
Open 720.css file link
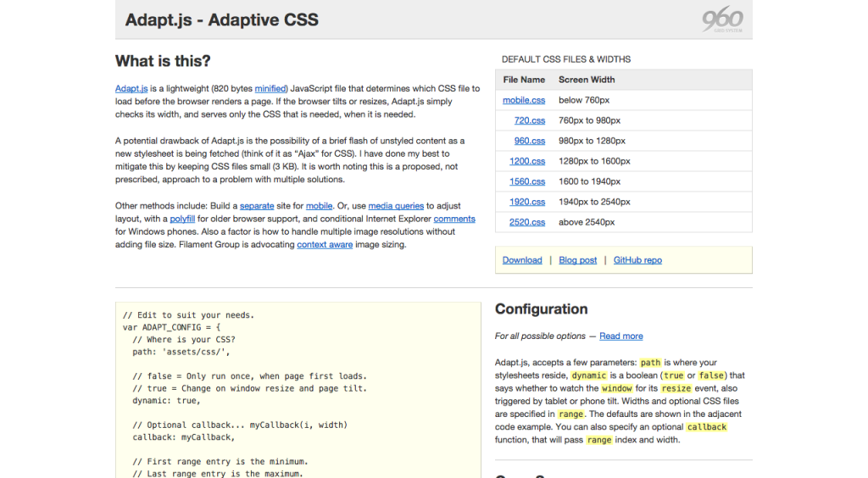click(x=530, y=120)
